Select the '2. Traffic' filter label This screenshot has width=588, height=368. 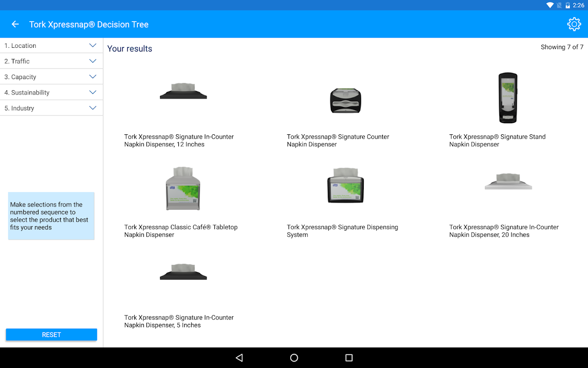(x=17, y=61)
